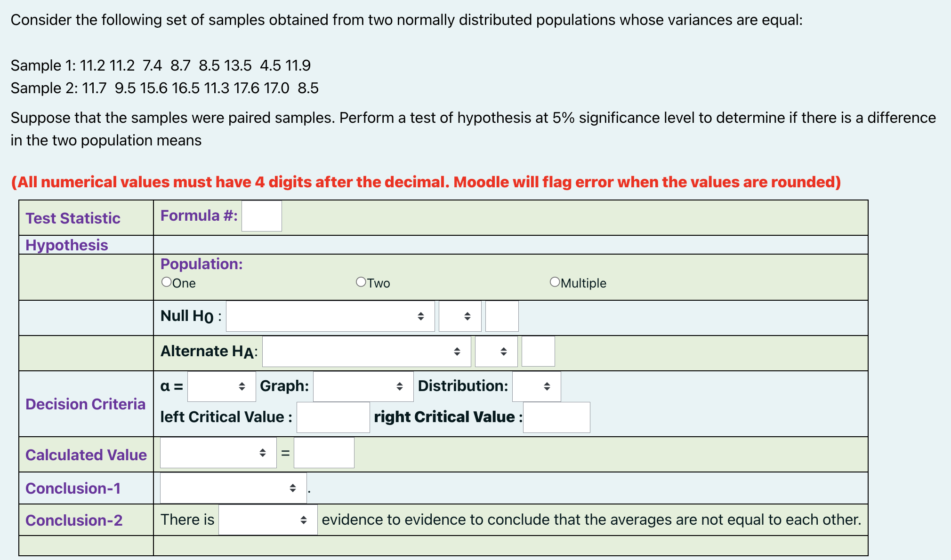Click the Null H0 value input box
This screenshot has height=560, width=951.
pos(502,316)
